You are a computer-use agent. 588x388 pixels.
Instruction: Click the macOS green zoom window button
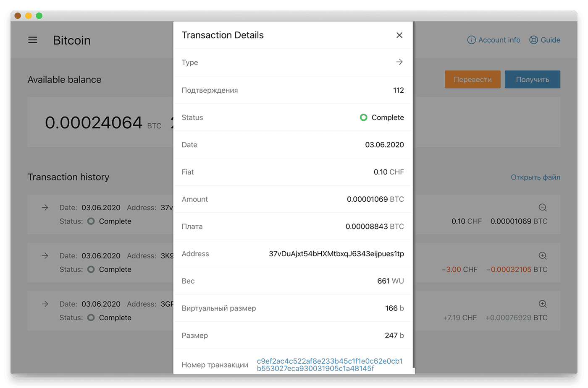tap(39, 16)
